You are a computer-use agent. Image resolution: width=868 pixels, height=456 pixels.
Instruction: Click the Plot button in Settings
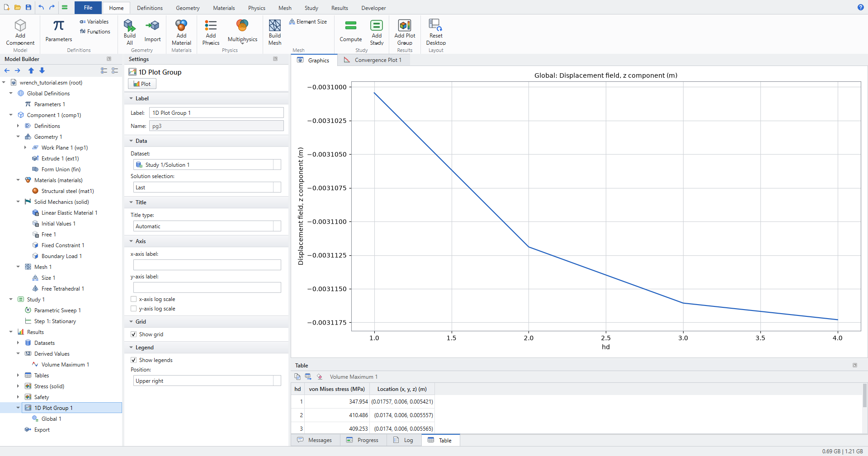[x=142, y=84]
